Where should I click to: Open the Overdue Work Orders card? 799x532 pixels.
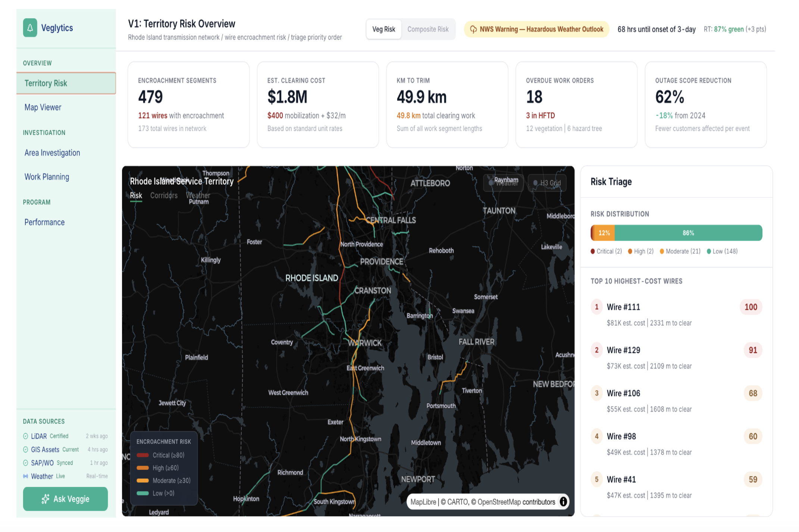[576, 104]
